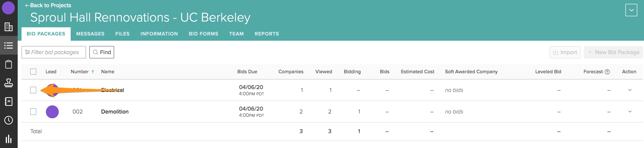Expand the Electrical row action chevron
The width and height of the screenshot is (644, 148).
[629, 90]
